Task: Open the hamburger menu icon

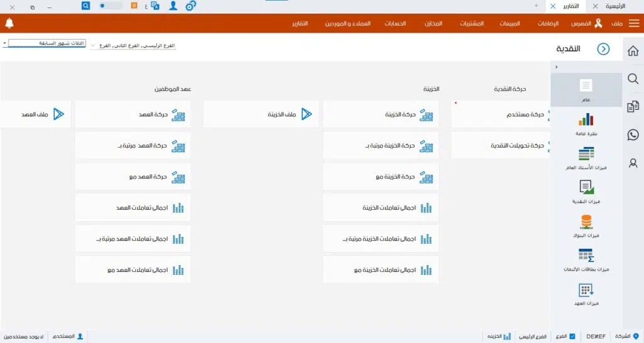Action: click(634, 23)
